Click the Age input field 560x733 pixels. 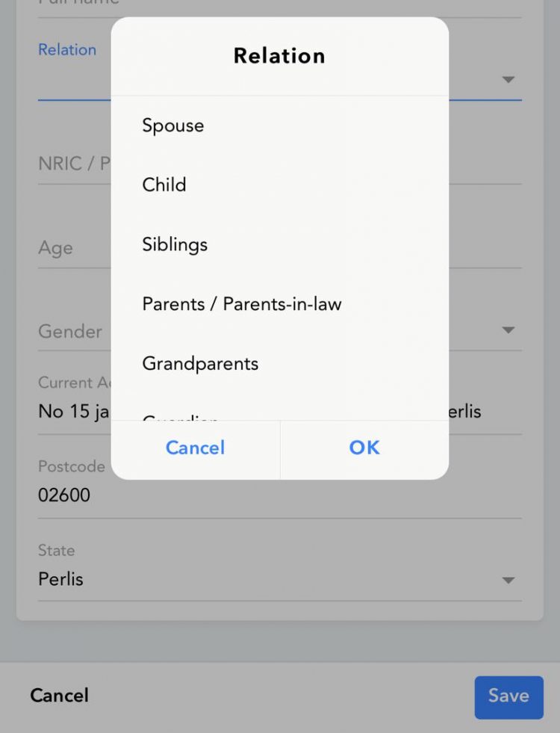point(56,248)
